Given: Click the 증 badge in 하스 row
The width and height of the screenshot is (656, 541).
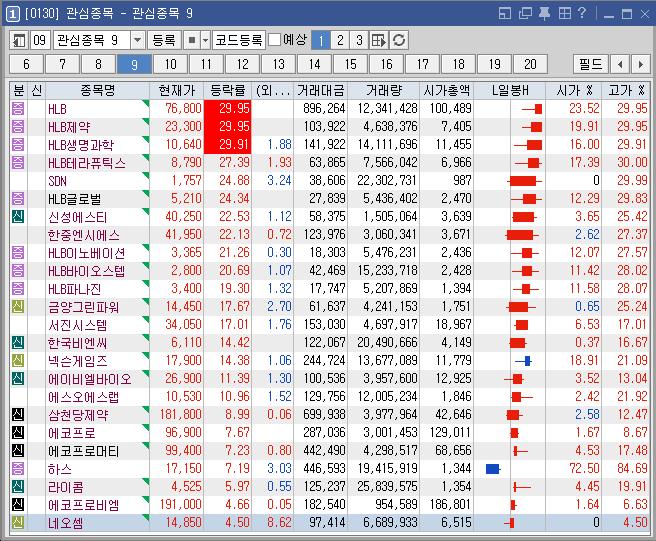Looking at the screenshot, I should pos(18,468).
